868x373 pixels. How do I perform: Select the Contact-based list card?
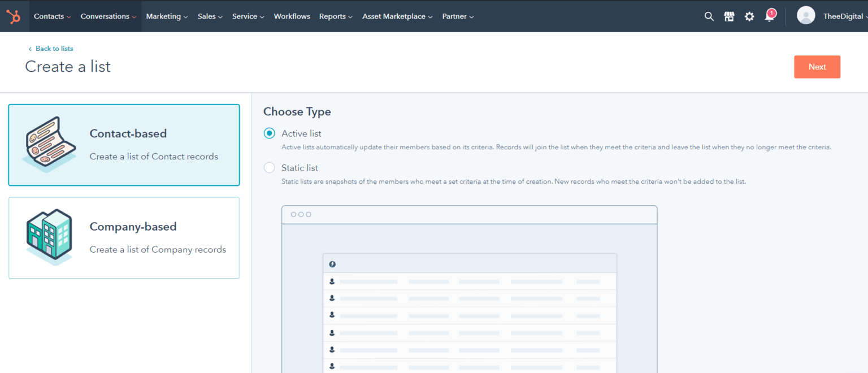124,145
